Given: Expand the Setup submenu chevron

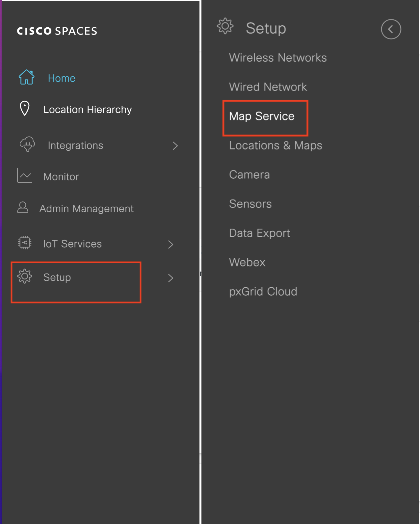Looking at the screenshot, I should (x=171, y=278).
